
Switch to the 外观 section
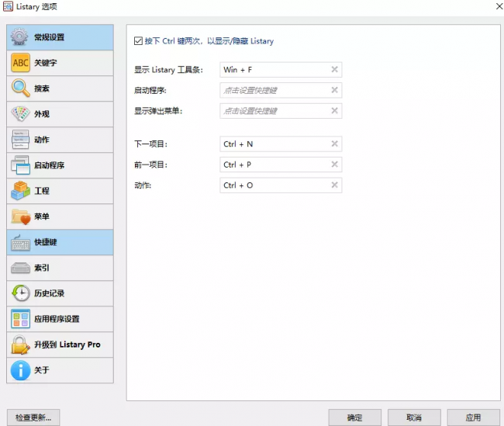[x=60, y=114]
